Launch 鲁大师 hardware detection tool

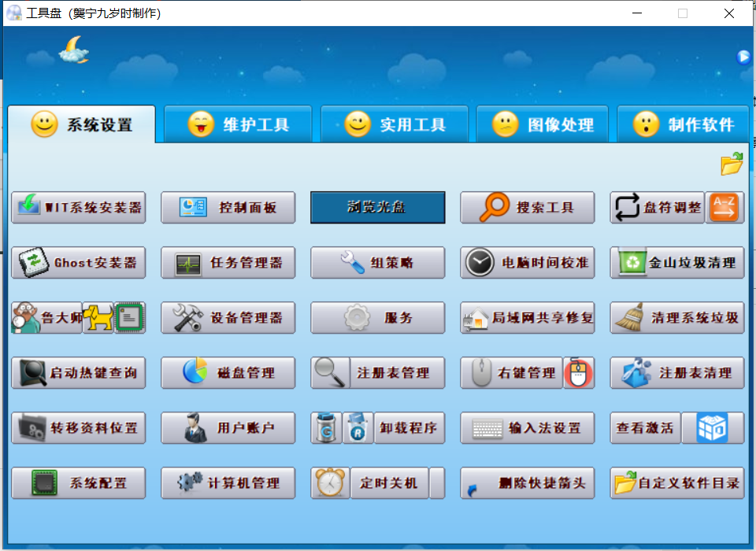pyautogui.click(x=47, y=317)
